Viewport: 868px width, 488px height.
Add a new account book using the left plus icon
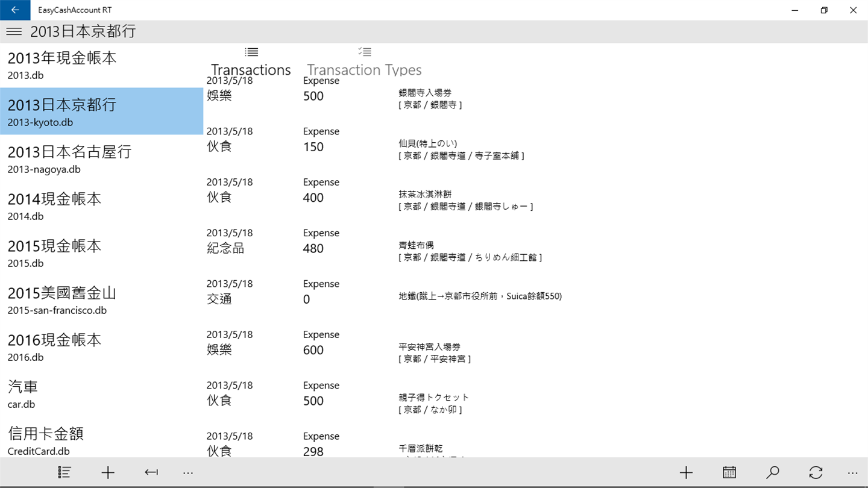coord(108,472)
